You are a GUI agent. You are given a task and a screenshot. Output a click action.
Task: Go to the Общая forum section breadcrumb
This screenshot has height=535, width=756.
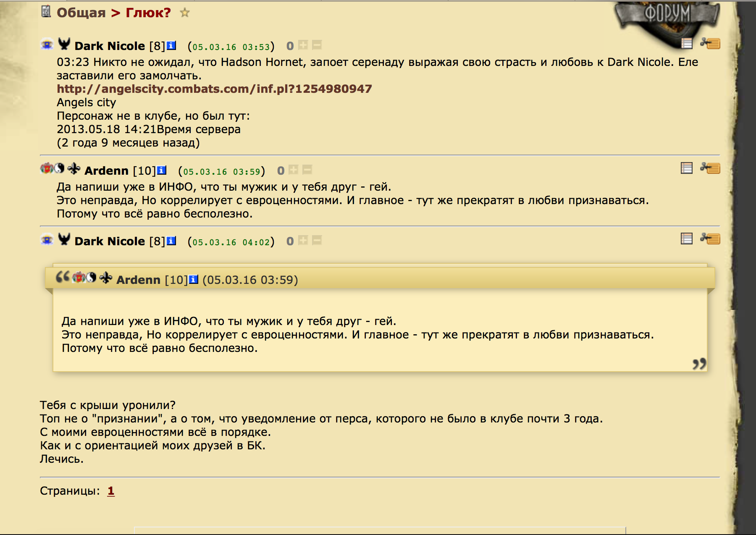click(x=81, y=13)
